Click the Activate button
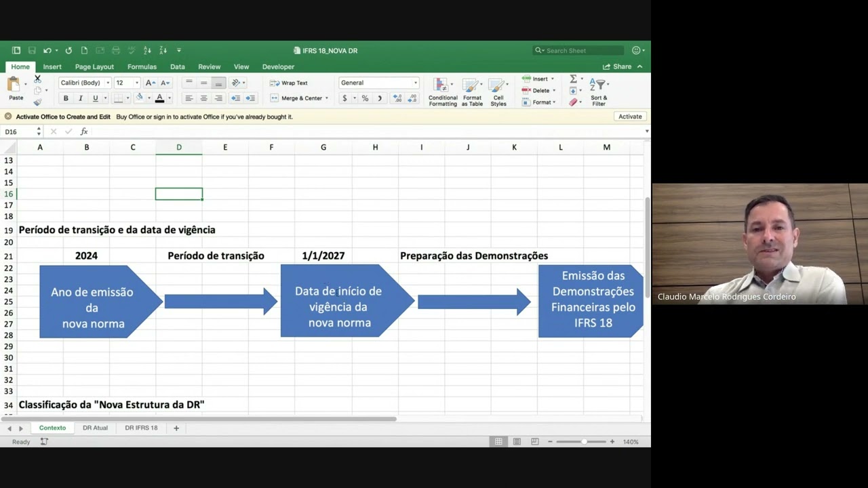 630,117
